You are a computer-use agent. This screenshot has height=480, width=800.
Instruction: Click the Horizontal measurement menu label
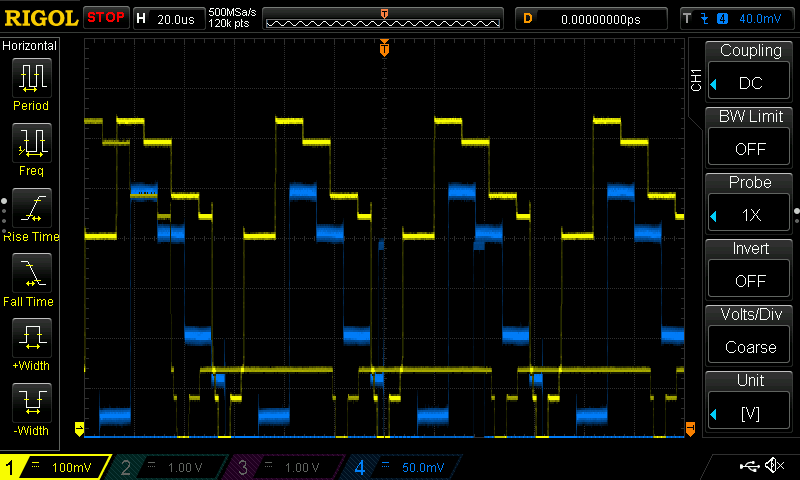point(30,46)
